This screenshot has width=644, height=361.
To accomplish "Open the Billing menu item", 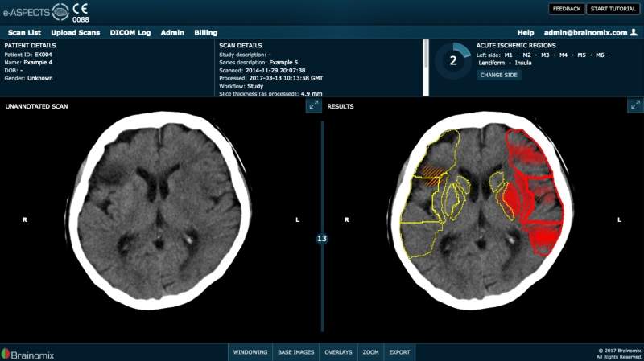I will 206,33.
